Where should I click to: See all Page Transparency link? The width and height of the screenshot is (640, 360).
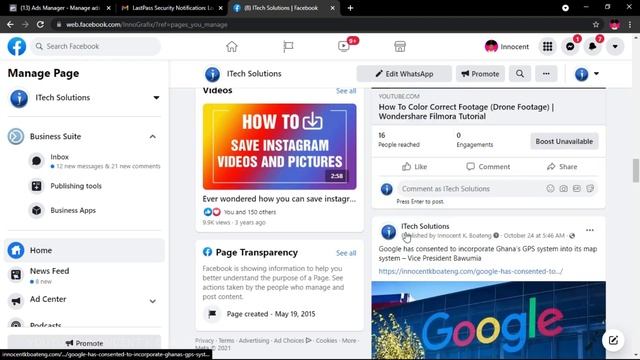coord(346,253)
